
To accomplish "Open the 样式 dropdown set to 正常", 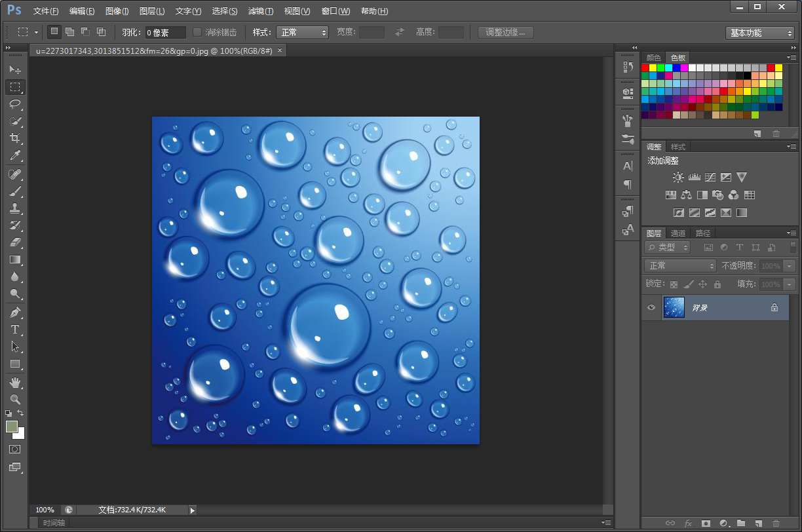I will pyautogui.click(x=302, y=32).
